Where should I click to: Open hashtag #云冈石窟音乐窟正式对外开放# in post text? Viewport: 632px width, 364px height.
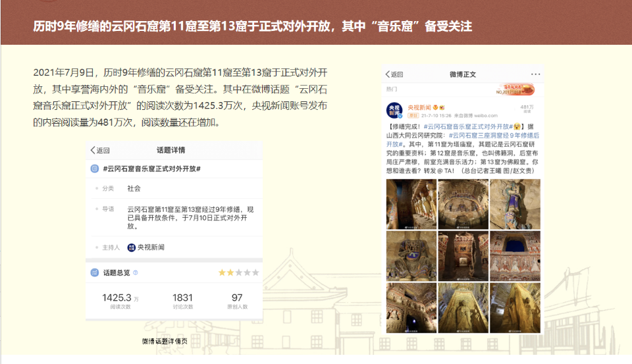(467, 126)
